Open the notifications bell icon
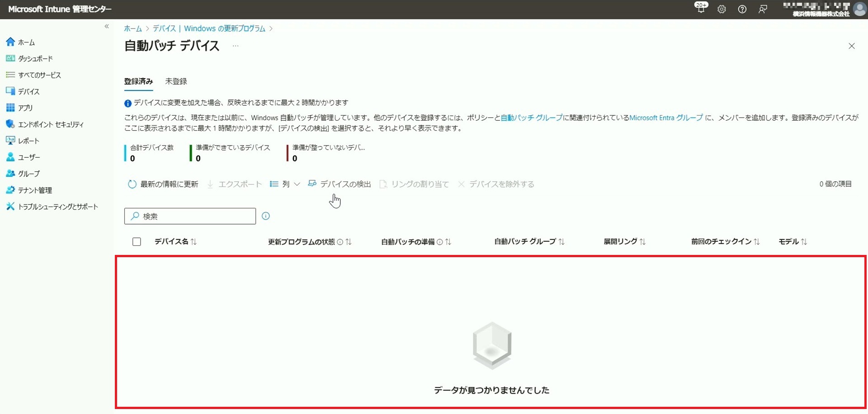The image size is (868, 414). [701, 9]
